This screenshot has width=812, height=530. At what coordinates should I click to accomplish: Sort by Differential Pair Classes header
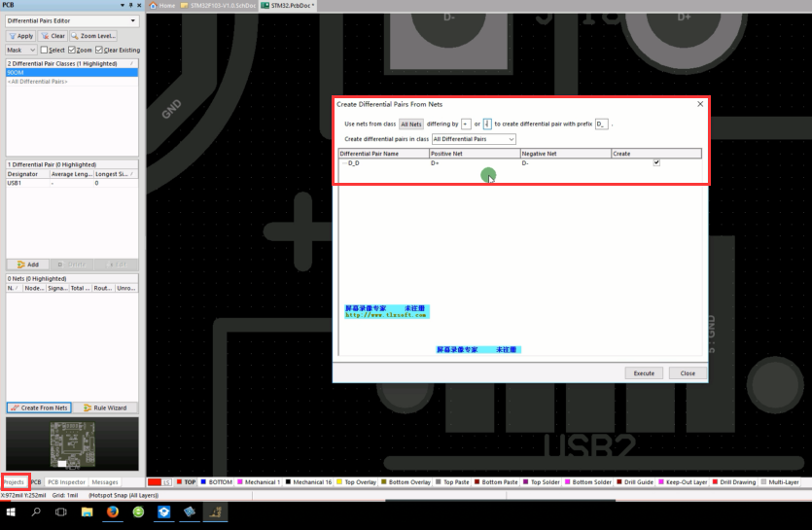[71, 63]
